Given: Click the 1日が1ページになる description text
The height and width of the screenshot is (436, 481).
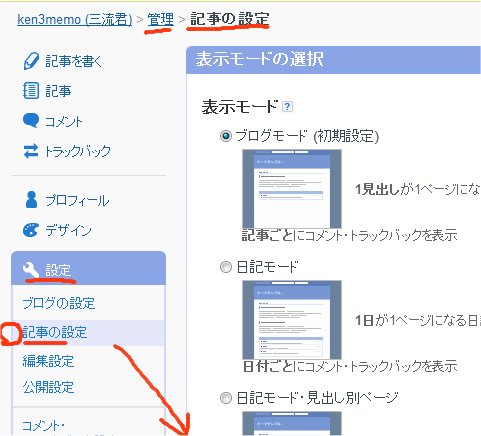Looking at the screenshot, I should pyautogui.click(x=418, y=321).
